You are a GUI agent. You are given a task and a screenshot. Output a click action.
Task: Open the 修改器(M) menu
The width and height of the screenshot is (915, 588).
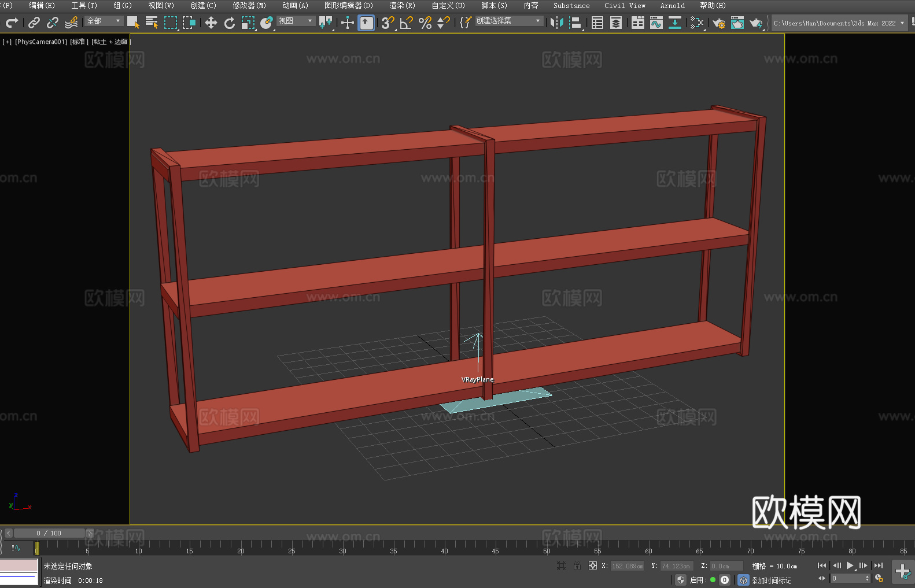(x=249, y=5)
